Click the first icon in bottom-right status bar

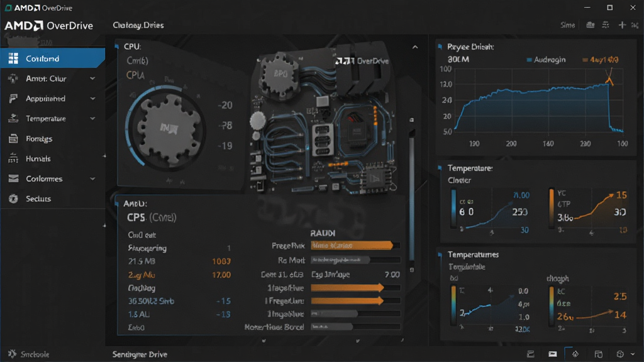click(531, 354)
